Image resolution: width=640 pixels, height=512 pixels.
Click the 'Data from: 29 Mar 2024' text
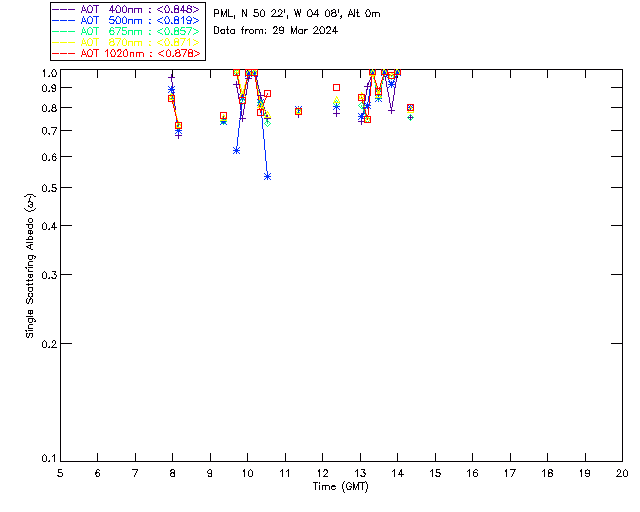[x=276, y=31]
